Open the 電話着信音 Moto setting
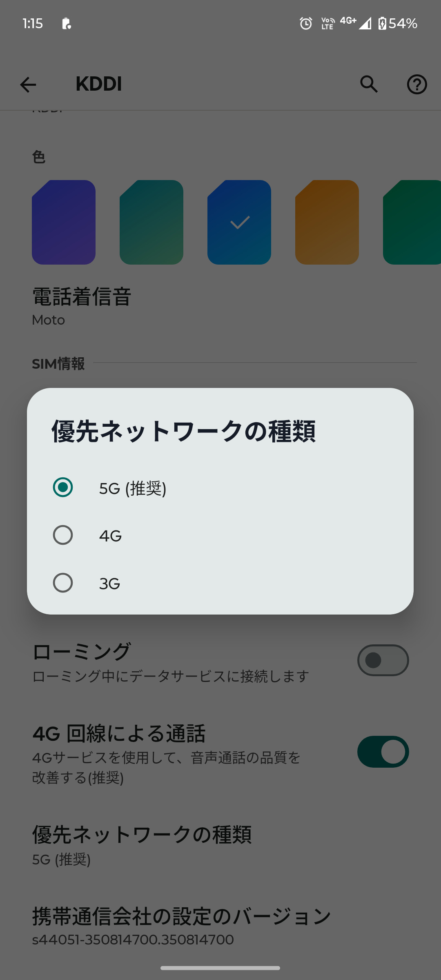This screenshot has width=441, height=980. [82, 305]
